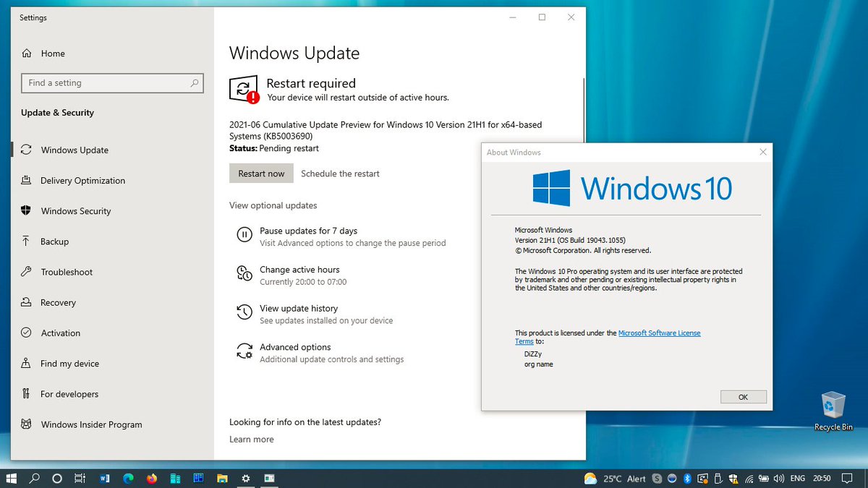Viewport: 868px width, 488px height.
Task: Click Schedule the restart link
Action: pos(340,174)
